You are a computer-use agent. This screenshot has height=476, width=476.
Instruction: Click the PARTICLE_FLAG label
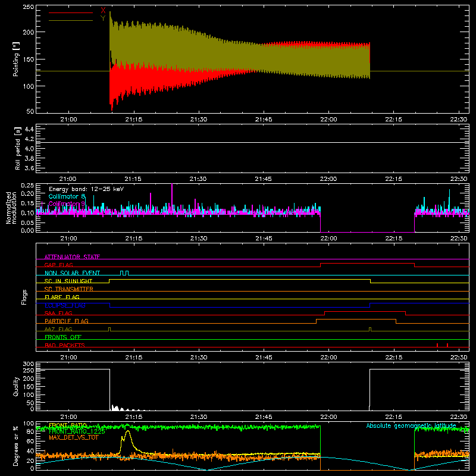pyautogui.click(x=67, y=321)
